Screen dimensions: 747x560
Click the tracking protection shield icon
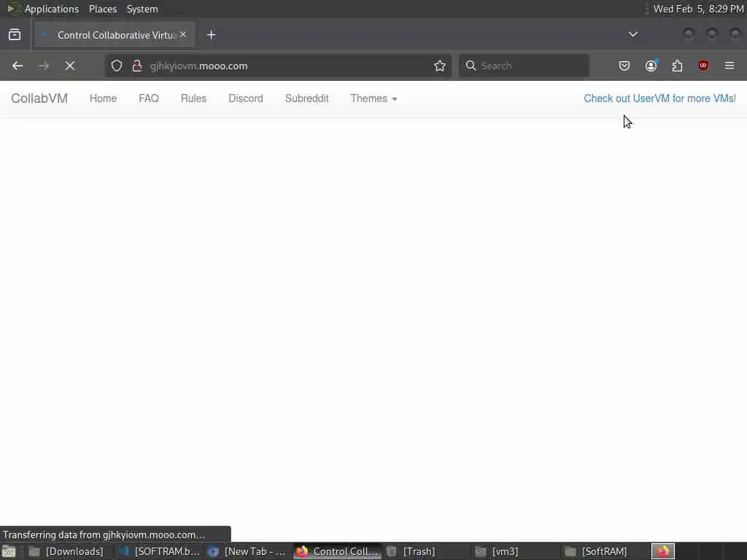click(117, 66)
